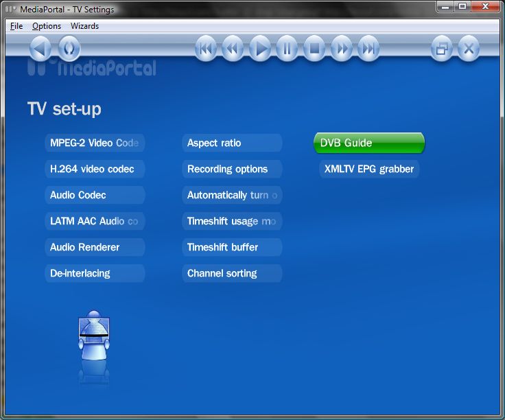Open De-interlacing settings

click(95, 273)
